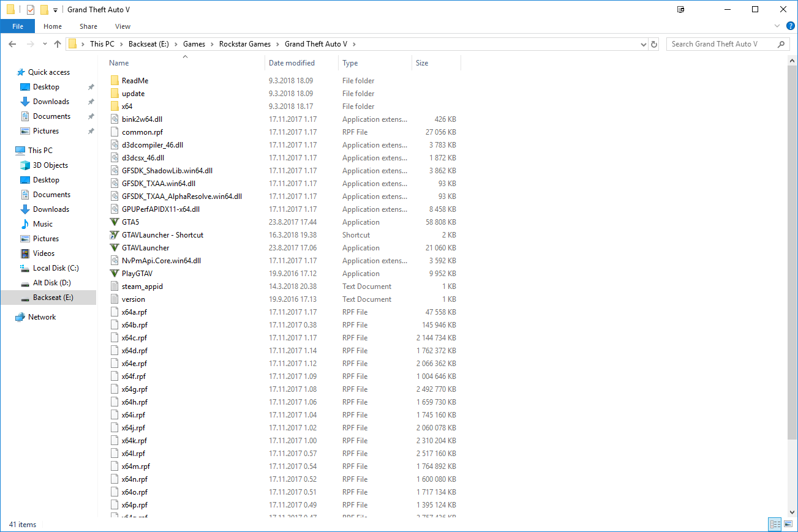Click the steam_appid text document icon
This screenshot has width=798, height=532.
coord(114,287)
